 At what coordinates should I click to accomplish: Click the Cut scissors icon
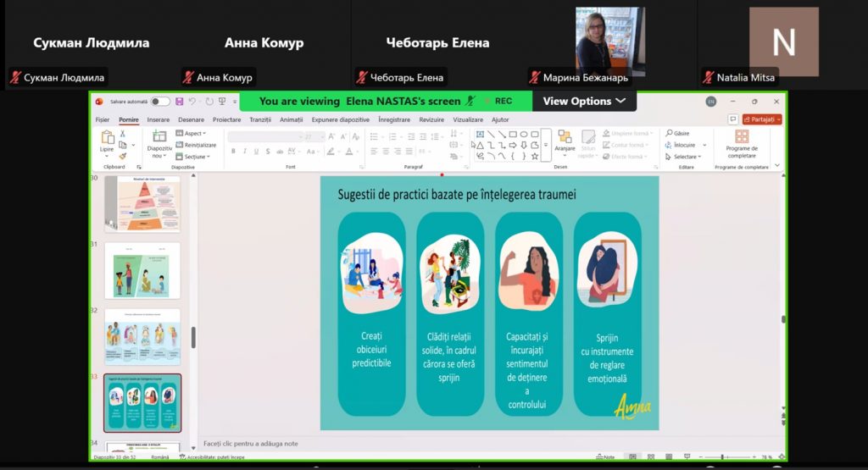coord(123,133)
